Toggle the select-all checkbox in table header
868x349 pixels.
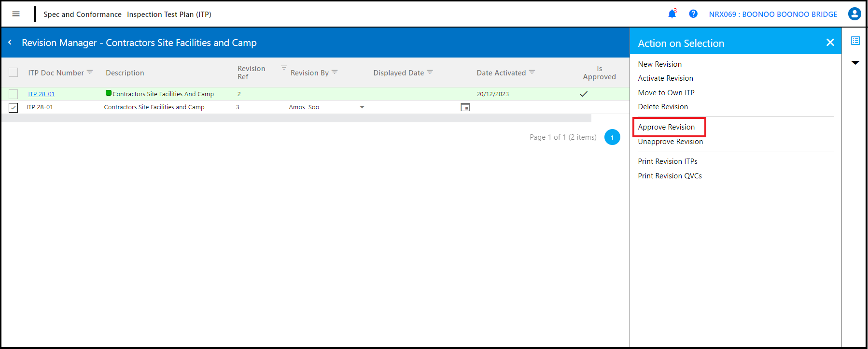14,73
